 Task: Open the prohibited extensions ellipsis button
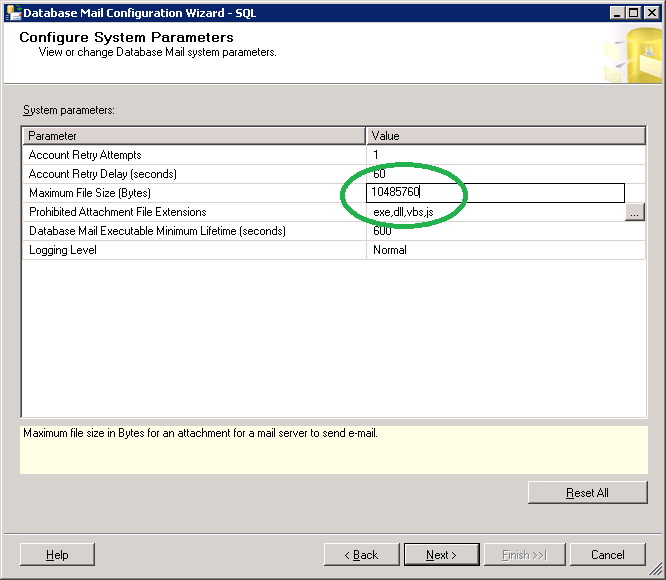click(635, 212)
